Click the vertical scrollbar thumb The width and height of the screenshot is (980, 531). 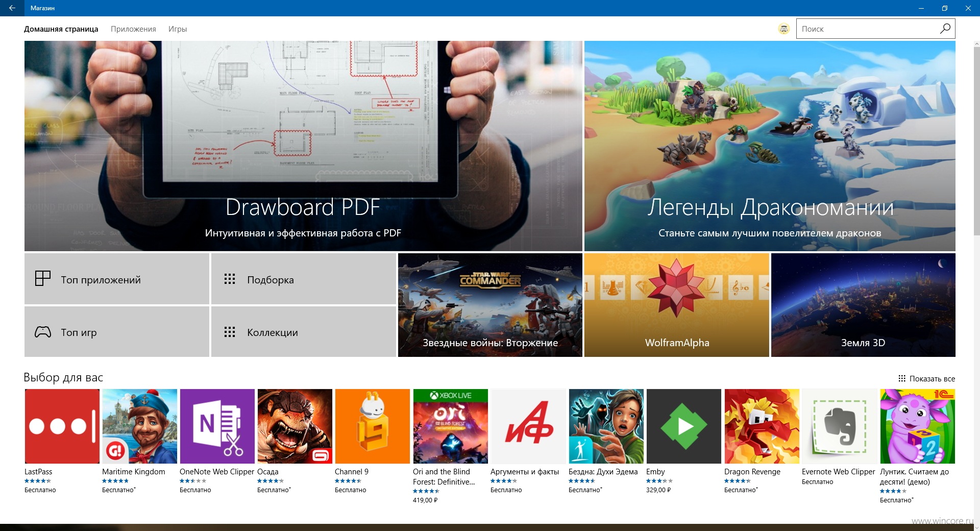[x=976, y=140]
